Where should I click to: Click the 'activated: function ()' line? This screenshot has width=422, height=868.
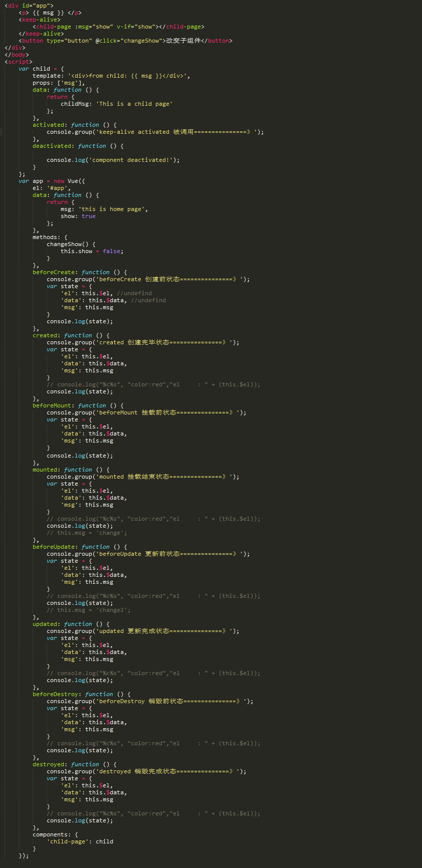(75, 125)
